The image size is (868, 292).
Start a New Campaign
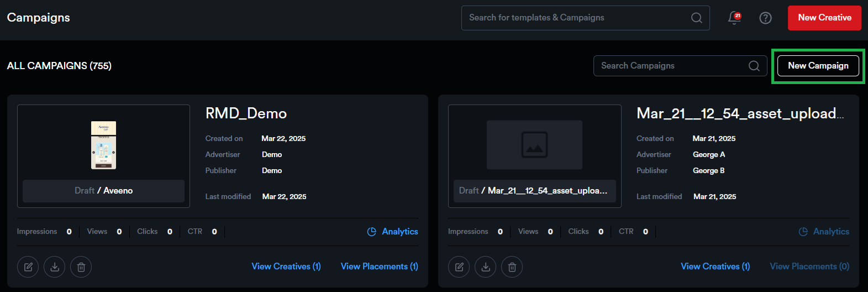818,66
